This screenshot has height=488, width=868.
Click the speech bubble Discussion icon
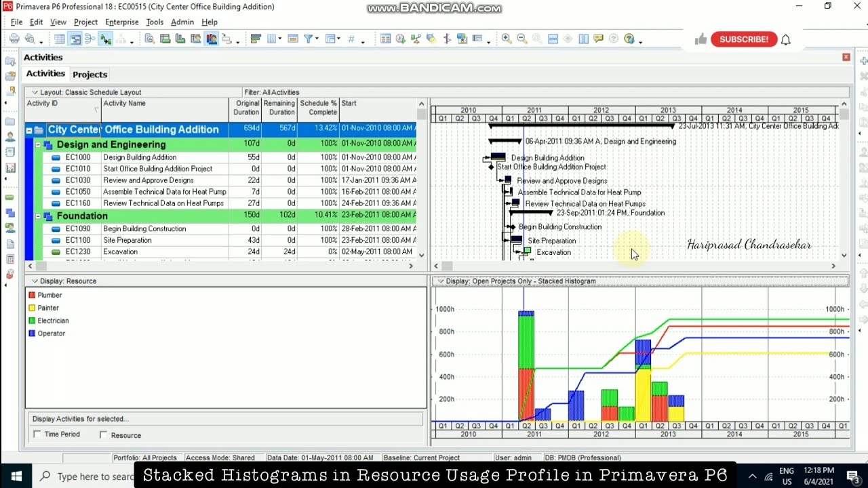tap(598, 39)
